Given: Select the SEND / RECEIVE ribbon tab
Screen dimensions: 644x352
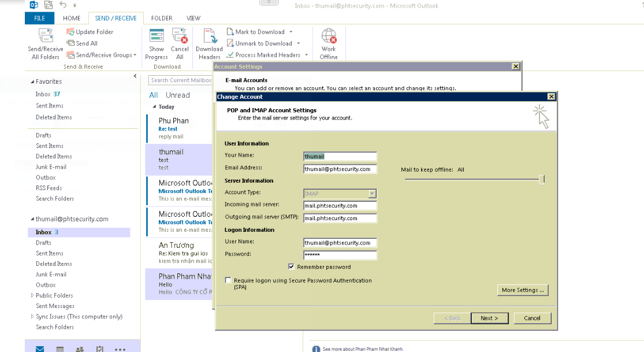Looking at the screenshot, I should [x=116, y=18].
